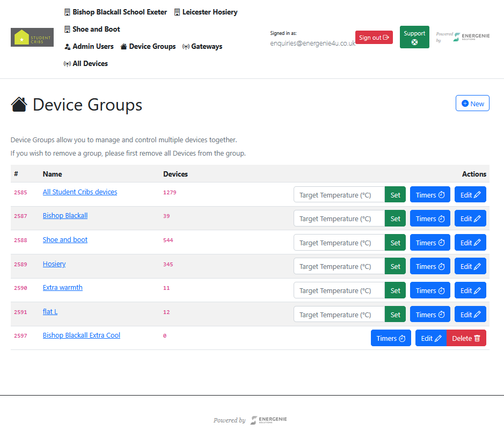Click device count 1279
The image size is (504, 438).
pyautogui.click(x=170, y=193)
